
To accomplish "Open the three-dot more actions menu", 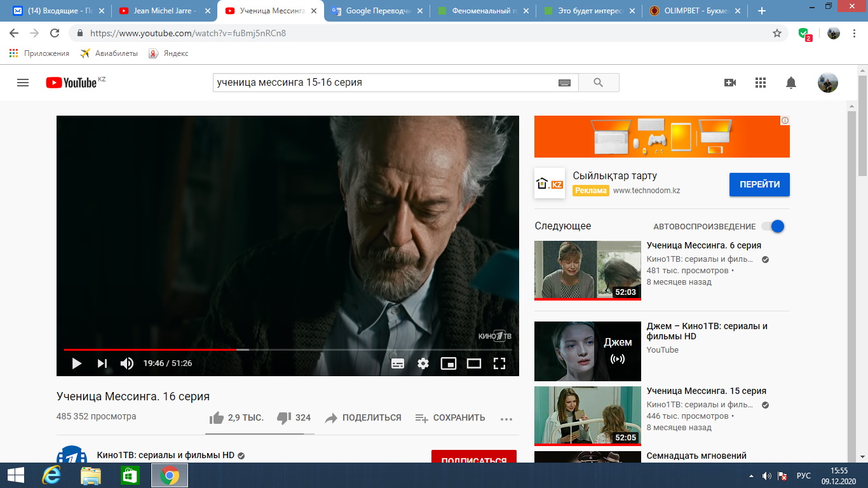I will tap(506, 419).
